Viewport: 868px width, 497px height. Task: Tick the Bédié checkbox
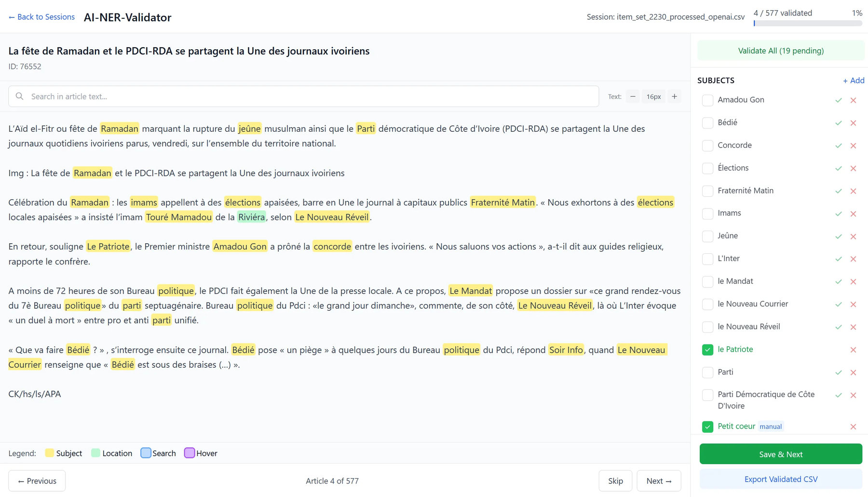(x=707, y=123)
